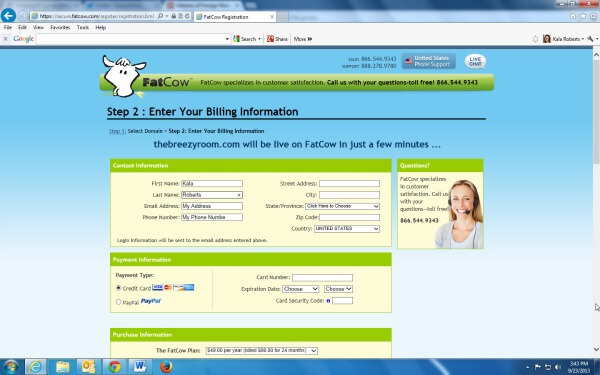Open the Windows Start menu
Image resolution: width=600 pixels, height=375 pixels.
tap(11, 367)
